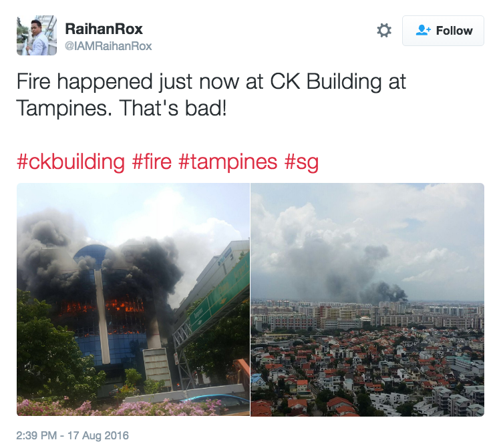
Task: Click the orange flames in left photo
Action: [x=102, y=307]
